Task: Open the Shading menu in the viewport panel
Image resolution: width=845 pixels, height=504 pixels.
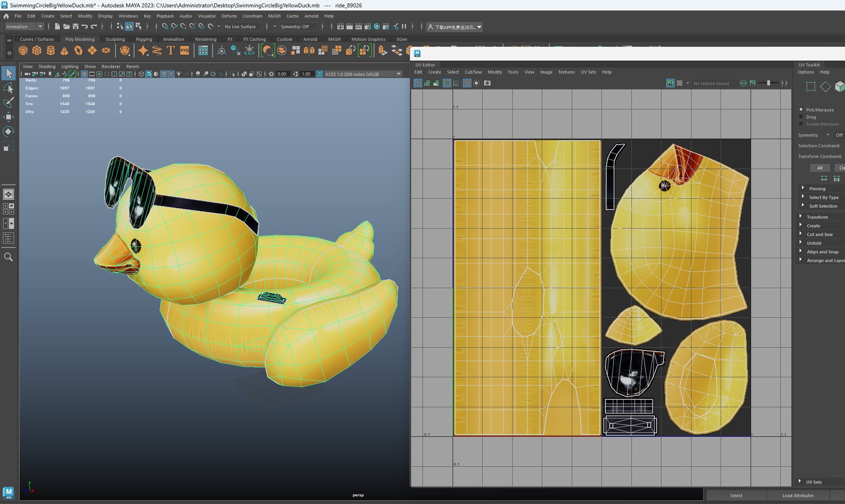Action: 47,66
